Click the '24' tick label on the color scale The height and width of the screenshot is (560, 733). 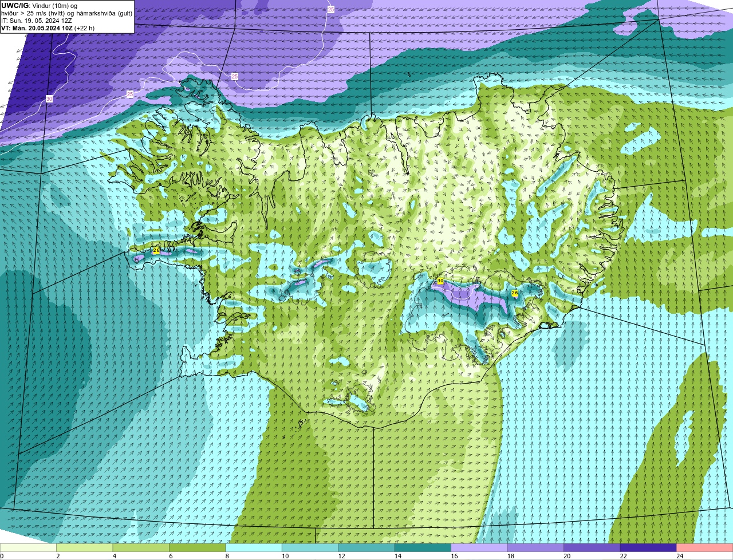tap(680, 556)
